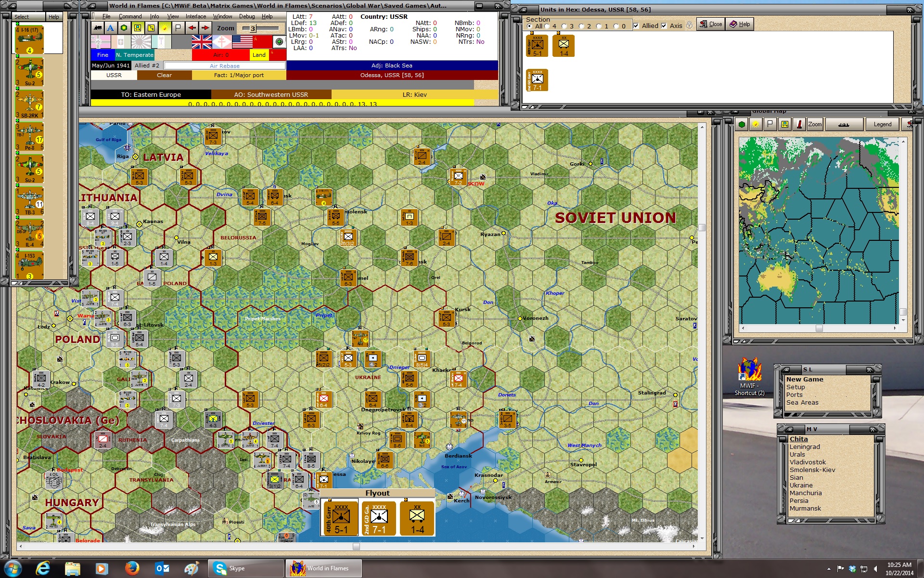Select the Section 4 radio button
The image size is (924, 578).
[x=547, y=26]
